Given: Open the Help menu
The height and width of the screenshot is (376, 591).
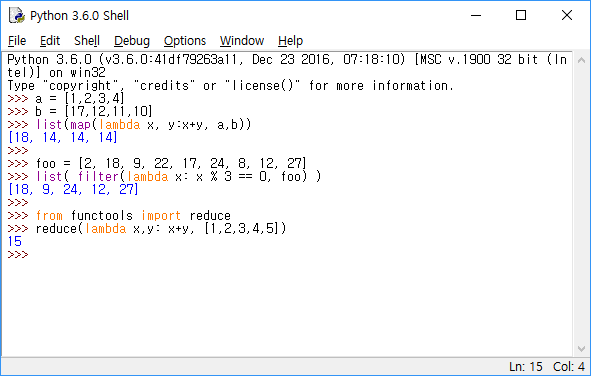Looking at the screenshot, I should 290,41.
